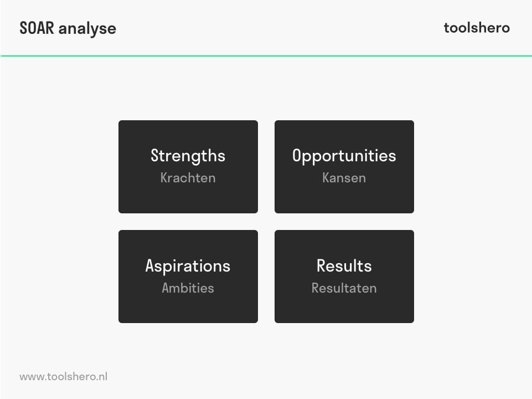532x399 pixels.
Task: Select the Results heading
Action: [x=344, y=266]
